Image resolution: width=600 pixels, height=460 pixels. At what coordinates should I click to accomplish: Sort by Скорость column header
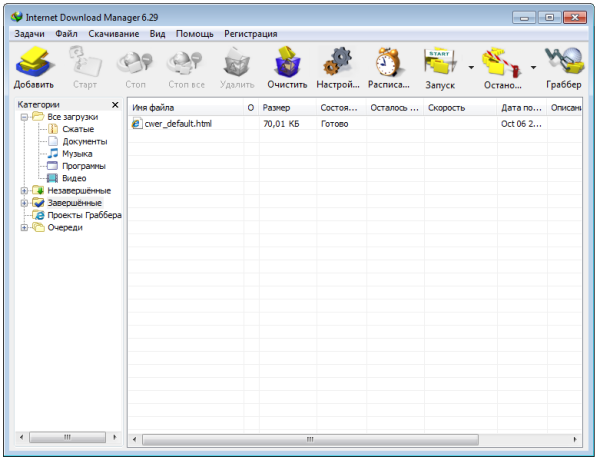coord(460,108)
